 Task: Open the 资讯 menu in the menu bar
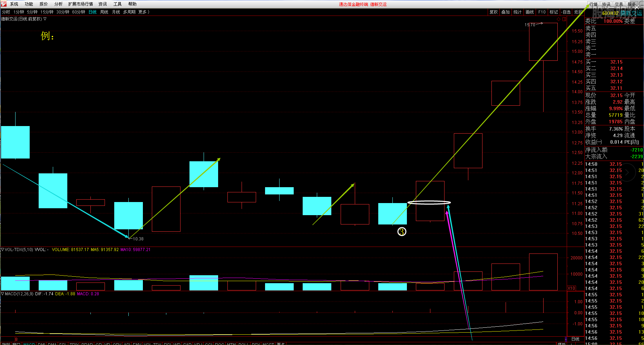click(103, 4)
